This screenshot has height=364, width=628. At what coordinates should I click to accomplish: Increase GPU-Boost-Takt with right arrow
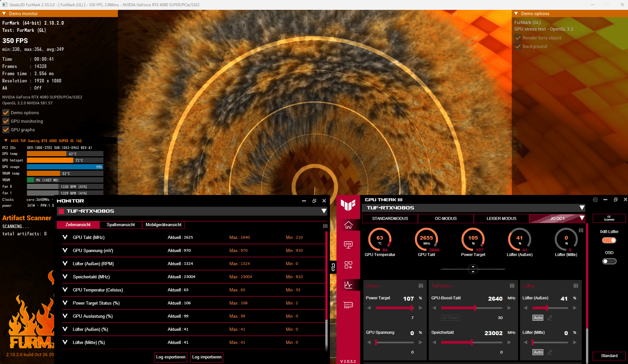pos(509,308)
